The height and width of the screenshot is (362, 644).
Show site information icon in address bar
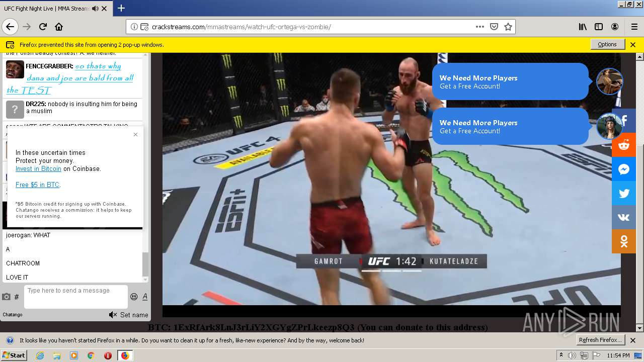(134, 27)
